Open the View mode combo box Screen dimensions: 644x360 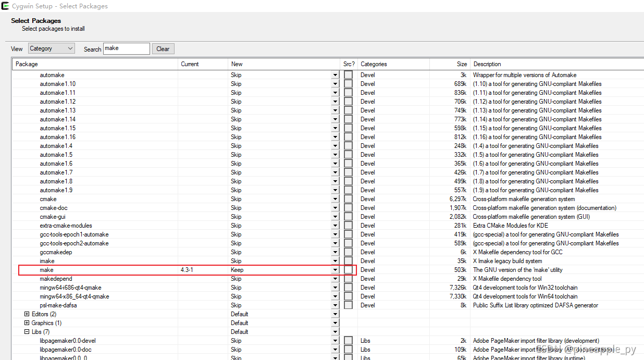[x=52, y=48]
